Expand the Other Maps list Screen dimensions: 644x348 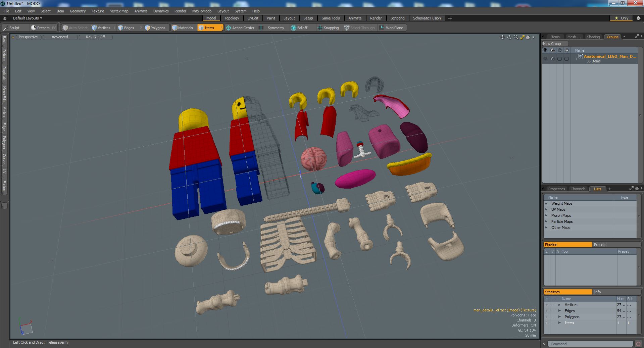click(546, 228)
